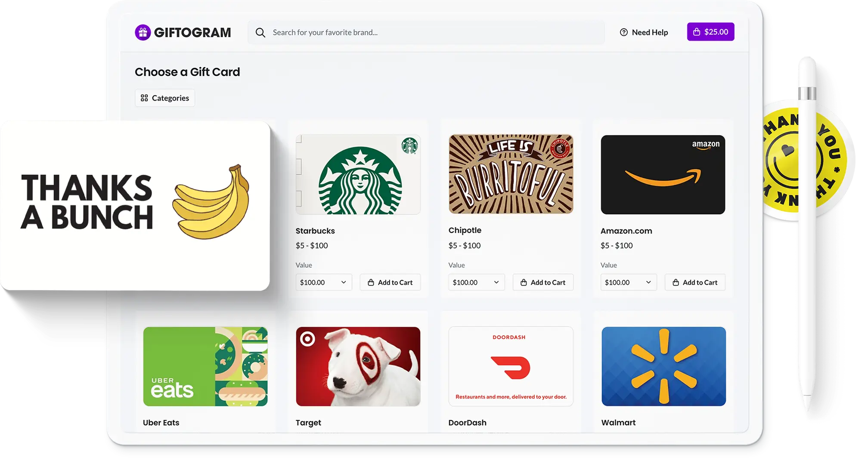Click the Categories grid icon
Image resolution: width=868 pixels, height=458 pixels.
click(144, 98)
